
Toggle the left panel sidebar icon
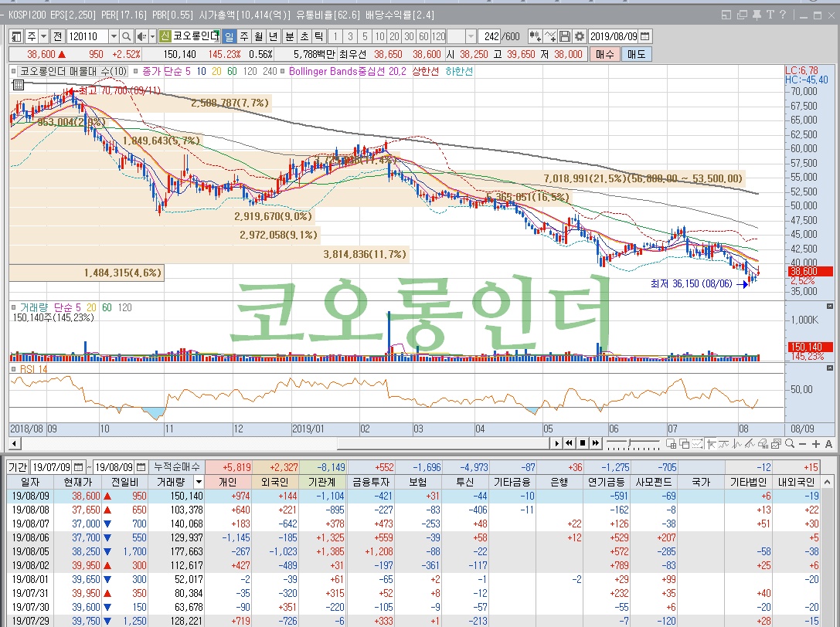(x=16, y=36)
